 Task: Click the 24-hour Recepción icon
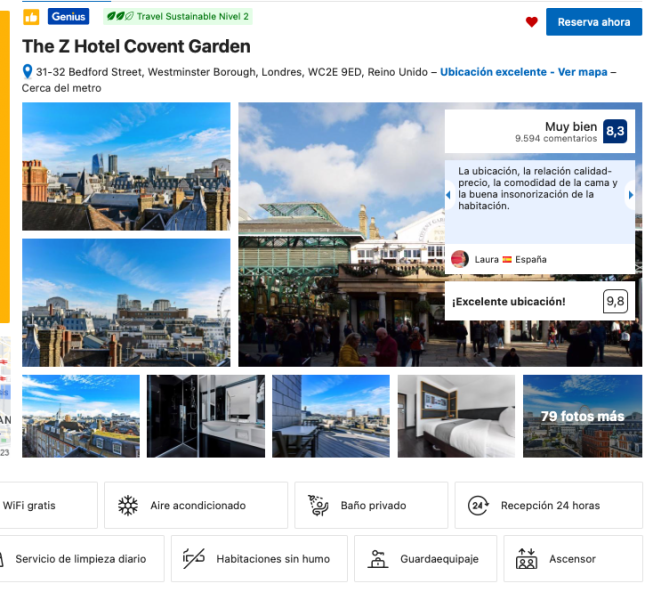pyautogui.click(x=478, y=505)
